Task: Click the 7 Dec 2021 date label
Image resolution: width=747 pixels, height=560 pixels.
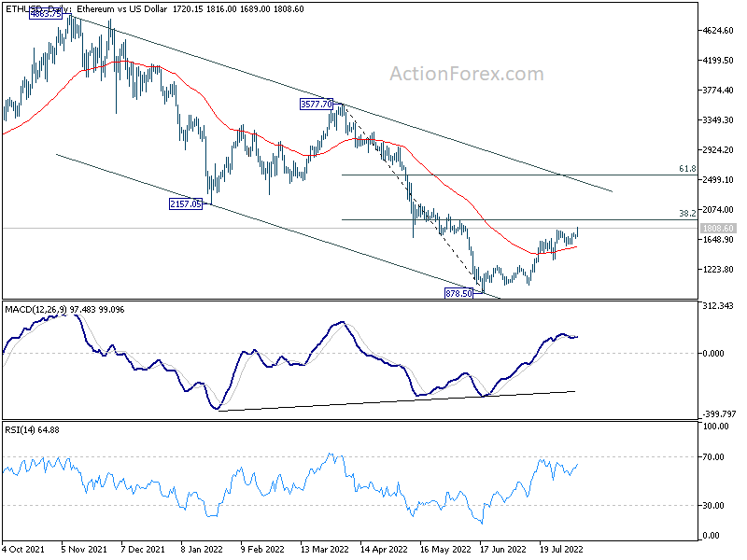Action: (144, 550)
